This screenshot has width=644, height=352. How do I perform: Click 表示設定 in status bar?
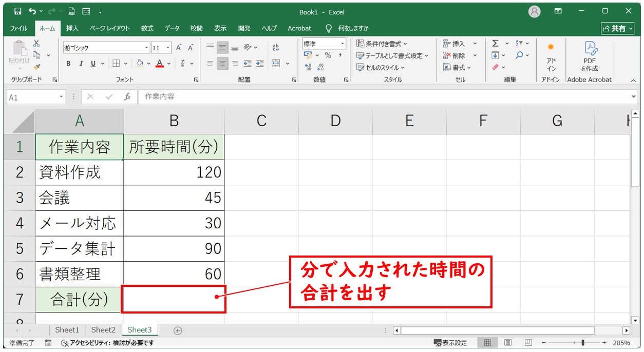(x=450, y=343)
